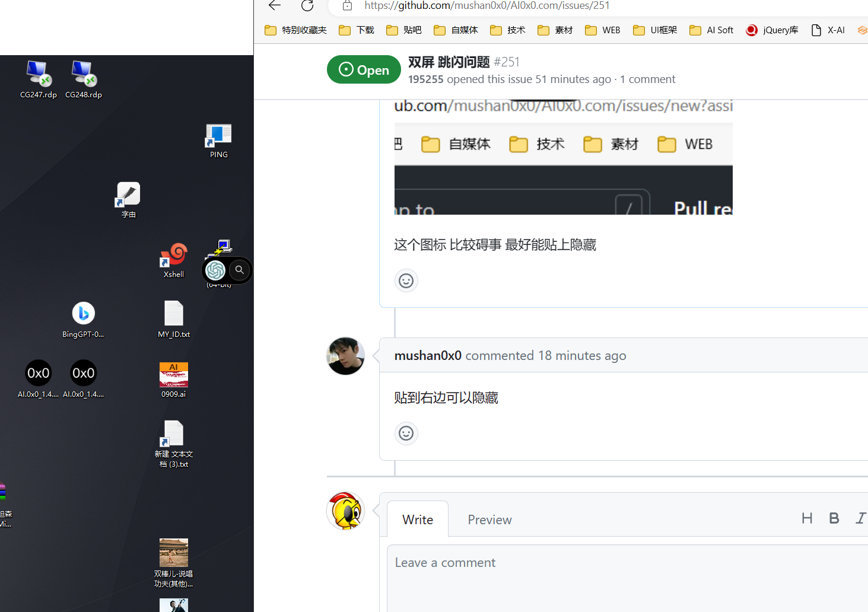This screenshot has height=612, width=868.
Task: Select the Write tab
Action: (x=417, y=519)
